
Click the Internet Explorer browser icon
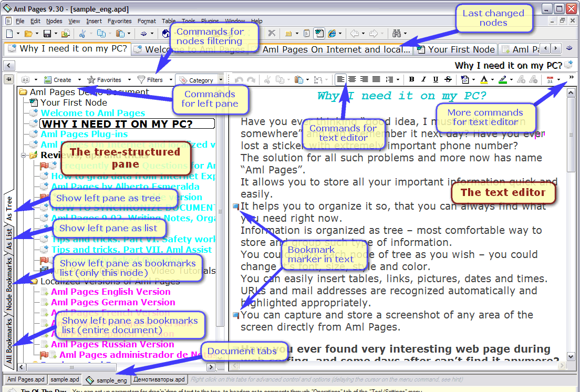[332, 34]
